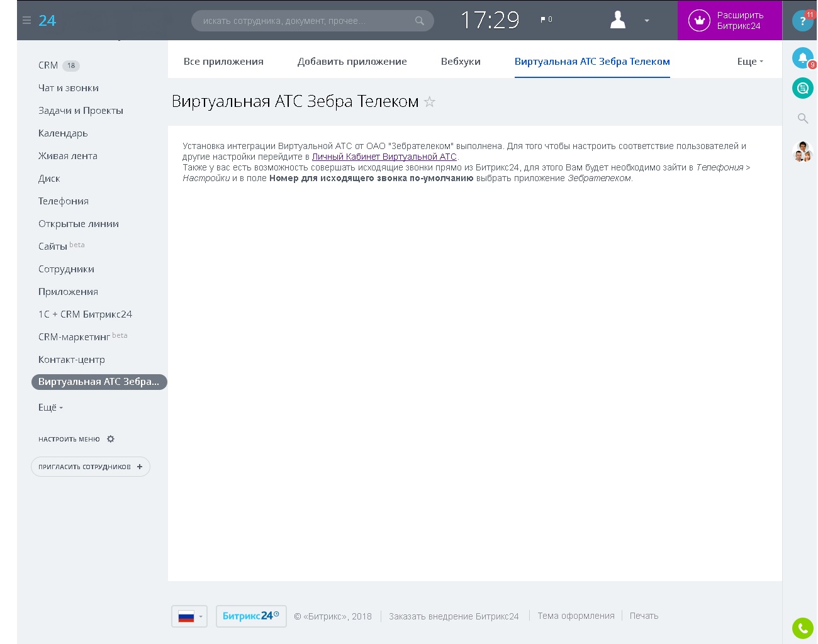Open CRM-маркетинг beta menu item
The width and height of the screenshot is (818, 644).
pos(83,336)
